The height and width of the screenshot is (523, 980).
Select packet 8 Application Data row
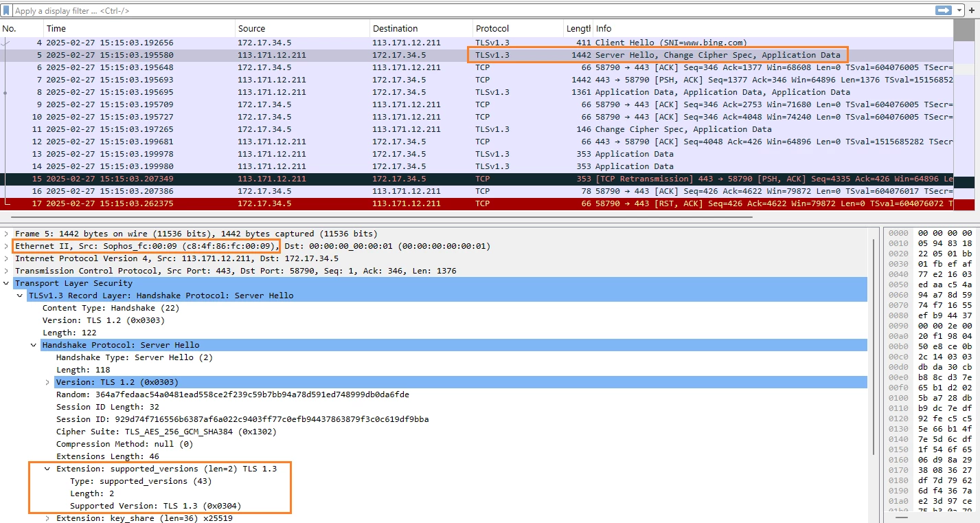(477, 92)
